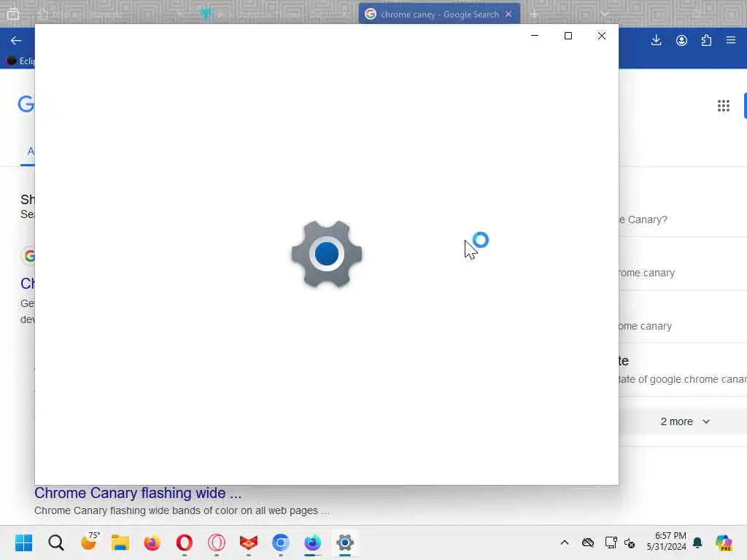Viewport: 747px width, 560px height.
Task: Launch Firefox from the taskbar
Action: coord(152,542)
